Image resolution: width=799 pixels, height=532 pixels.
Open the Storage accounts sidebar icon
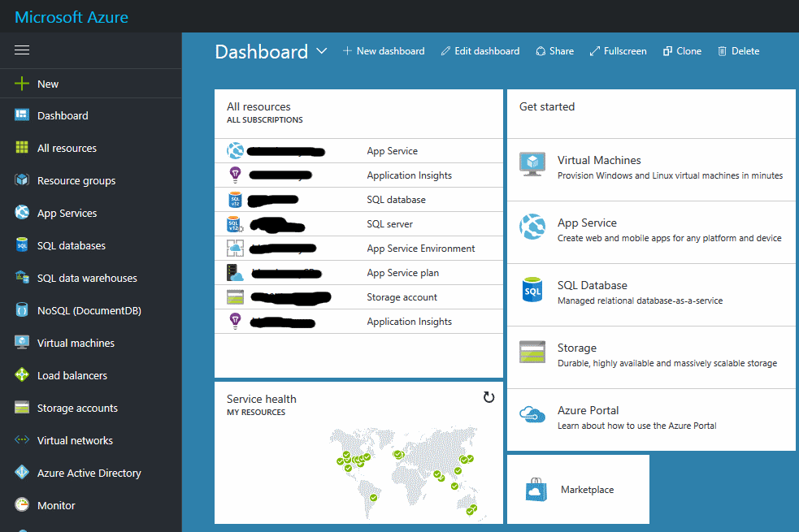point(22,407)
